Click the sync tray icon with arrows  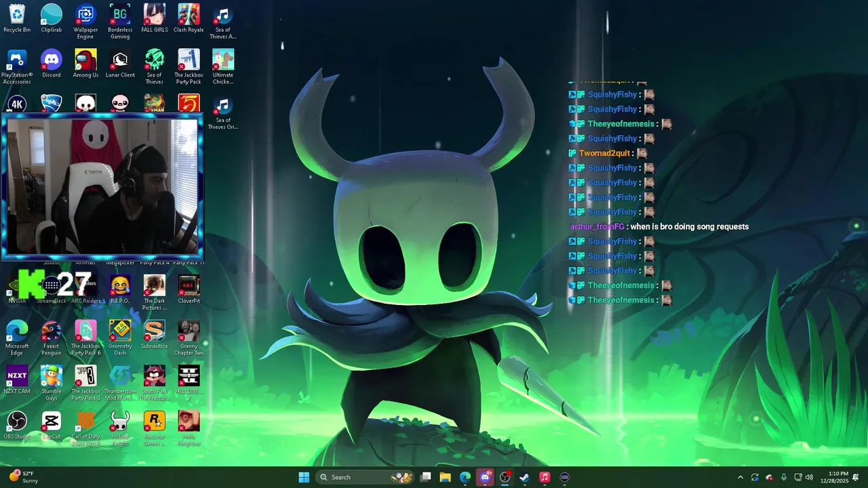pos(755,477)
